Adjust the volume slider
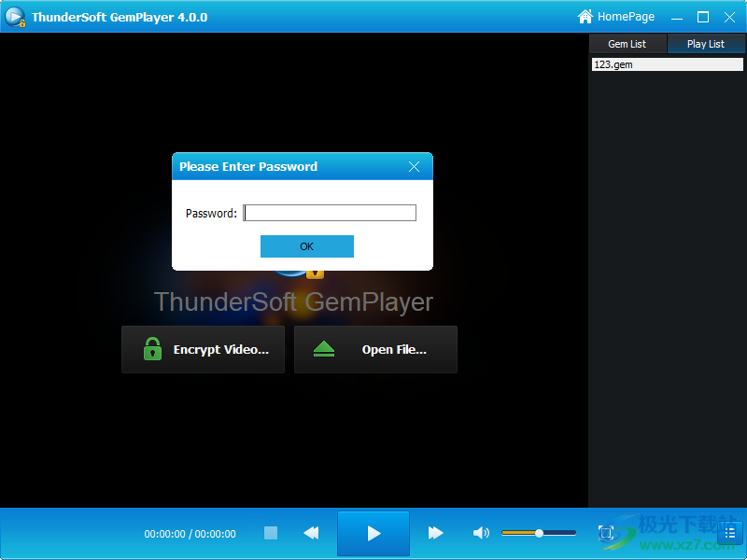747x560 pixels. pyautogui.click(x=539, y=533)
